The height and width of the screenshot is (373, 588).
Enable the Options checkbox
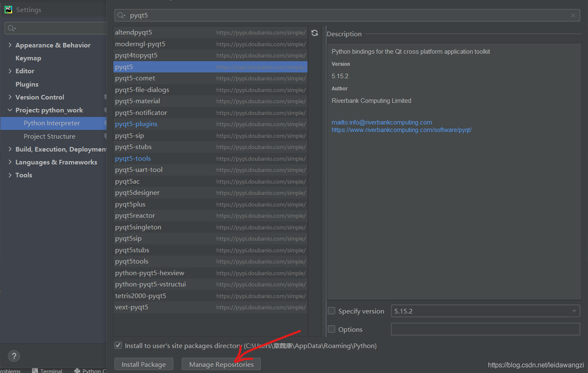[332, 329]
